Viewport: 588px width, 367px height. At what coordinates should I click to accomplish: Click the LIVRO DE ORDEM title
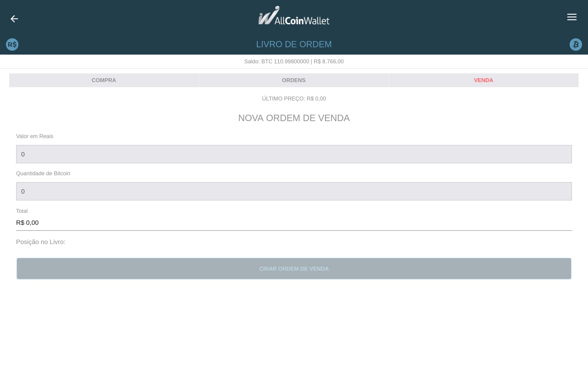[294, 44]
